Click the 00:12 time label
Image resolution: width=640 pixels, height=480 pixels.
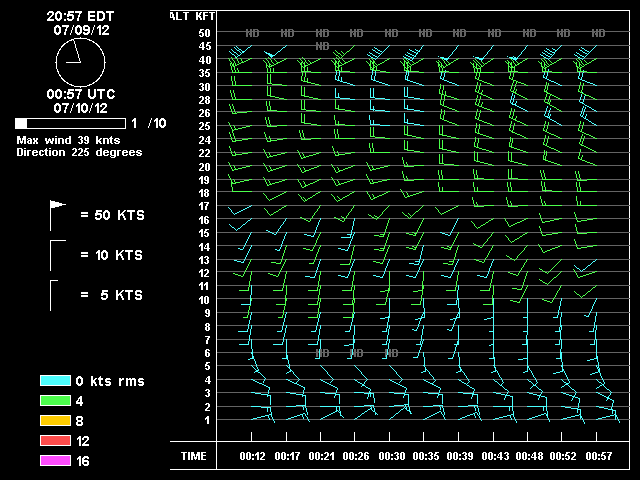(252, 456)
